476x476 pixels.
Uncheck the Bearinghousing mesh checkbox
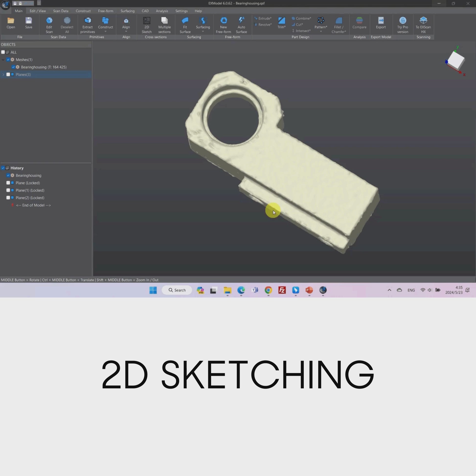point(13,67)
